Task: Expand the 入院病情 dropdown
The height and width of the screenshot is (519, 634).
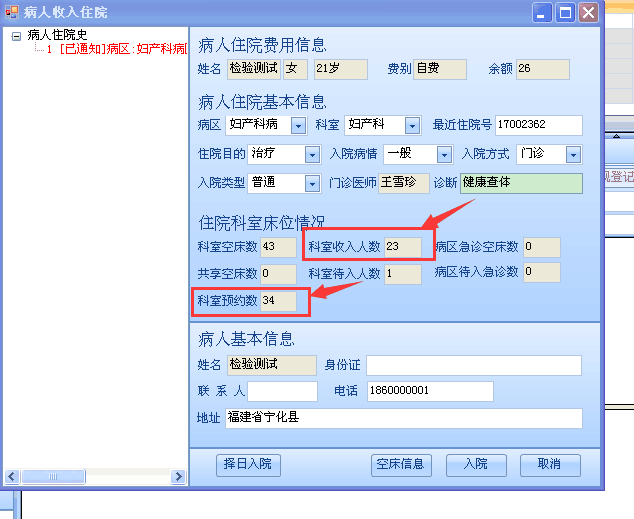Action: 444,154
